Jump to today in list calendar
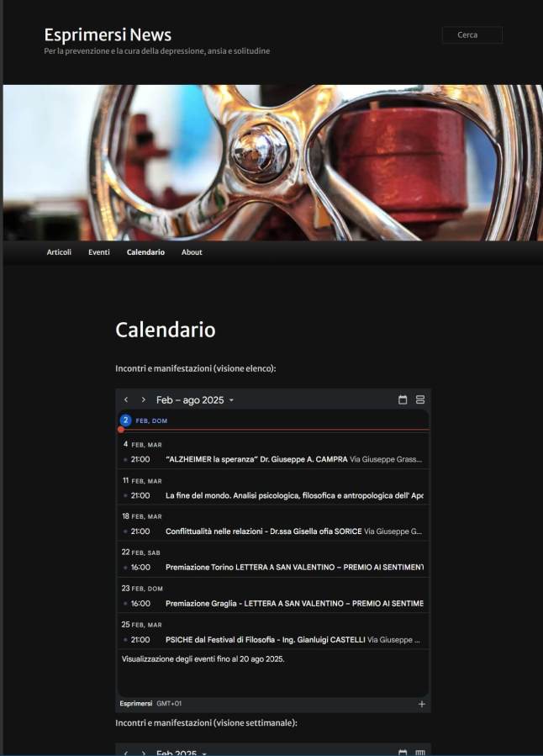543x756 pixels. pos(403,399)
